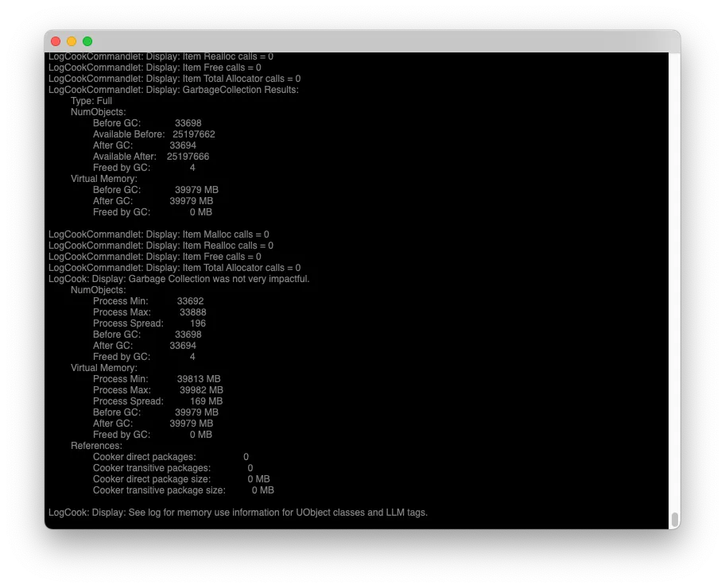This screenshot has height=588, width=725.
Task: Click the green zoom window button
Action: [x=87, y=41]
